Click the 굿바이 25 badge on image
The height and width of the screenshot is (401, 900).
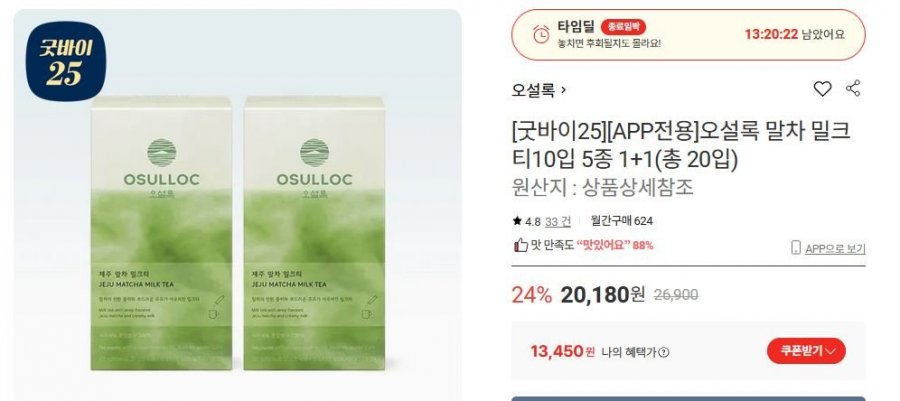65,61
